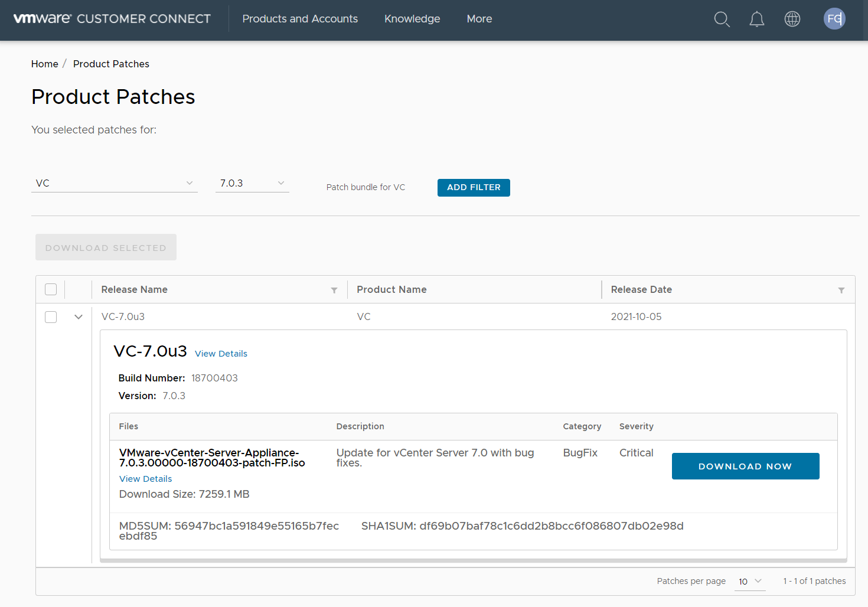Click the Download Size 7259.1 MB text
Image resolution: width=868 pixels, height=607 pixels.
tap(184, 494)
